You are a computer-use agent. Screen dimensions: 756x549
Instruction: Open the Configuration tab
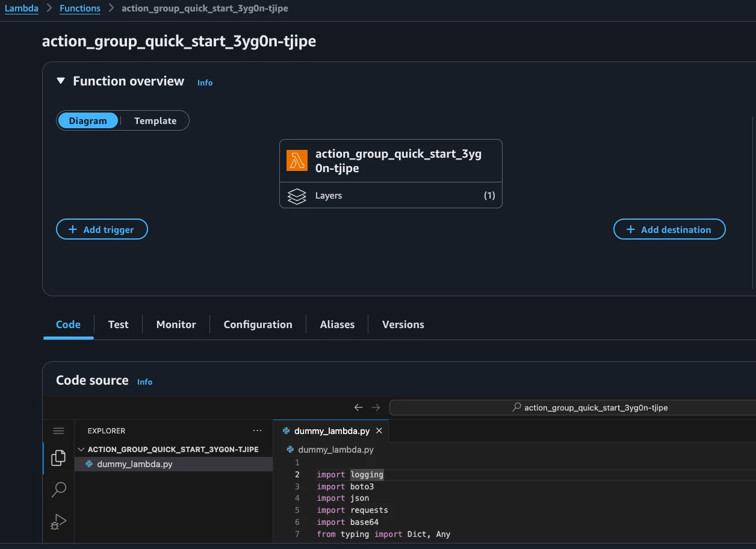point(258,324)
